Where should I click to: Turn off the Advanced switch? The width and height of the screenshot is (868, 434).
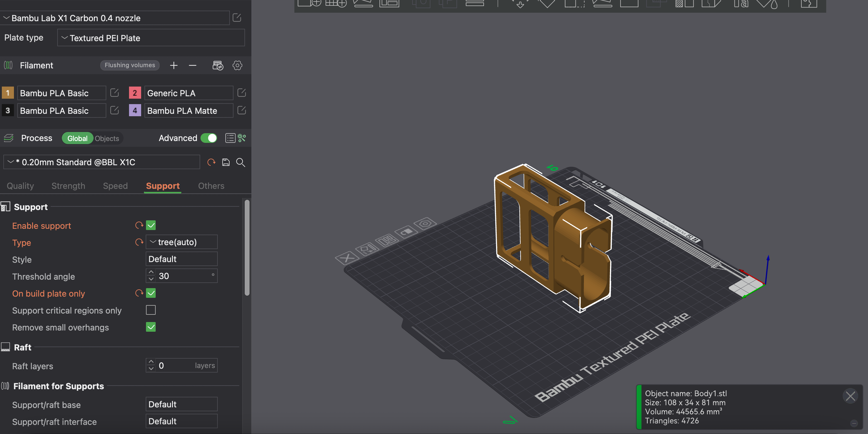[x=209, y=138]
